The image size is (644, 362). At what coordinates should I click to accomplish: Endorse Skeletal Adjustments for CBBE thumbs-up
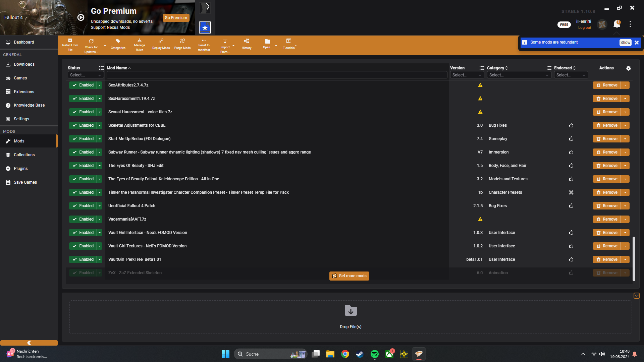(x=571, y=125)
